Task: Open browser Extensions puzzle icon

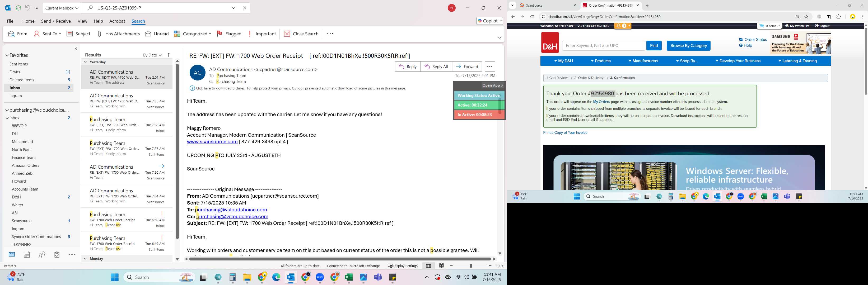Action: [x=839, y=16]
